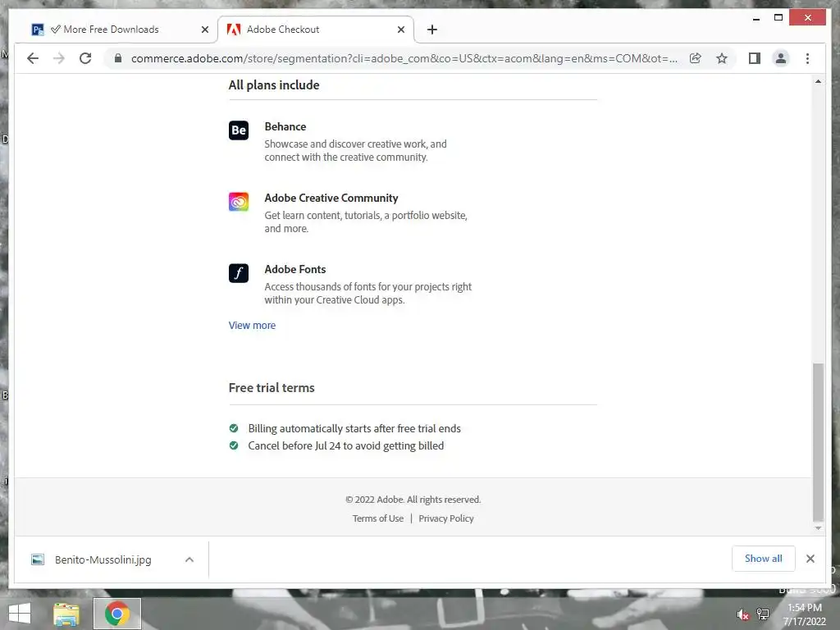840x630 pixels.
Task: View site security lock info
Action: 118,58
